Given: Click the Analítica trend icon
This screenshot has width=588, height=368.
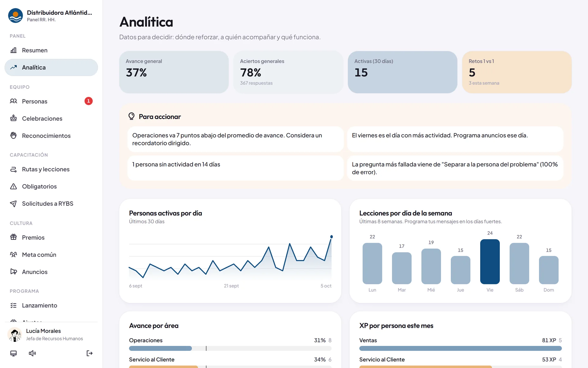Looking at the screenshot, I should (13, 67).
